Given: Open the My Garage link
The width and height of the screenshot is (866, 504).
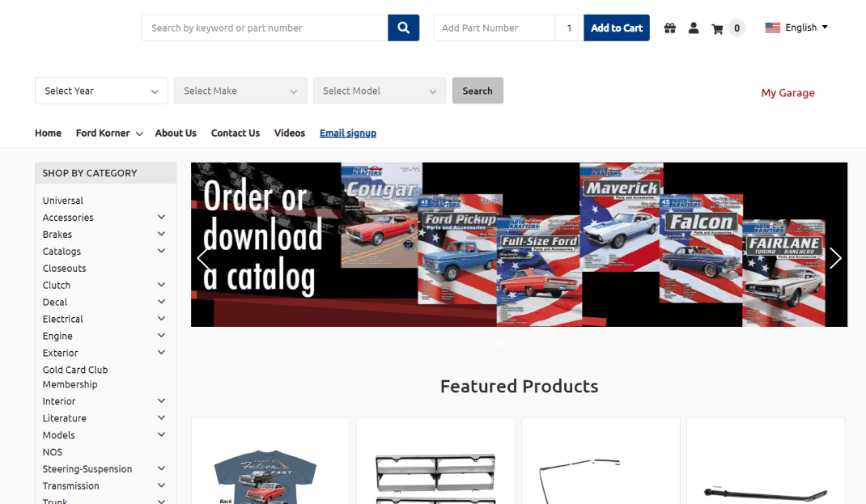Looking at the screenshot, I should tap(787, 93).
